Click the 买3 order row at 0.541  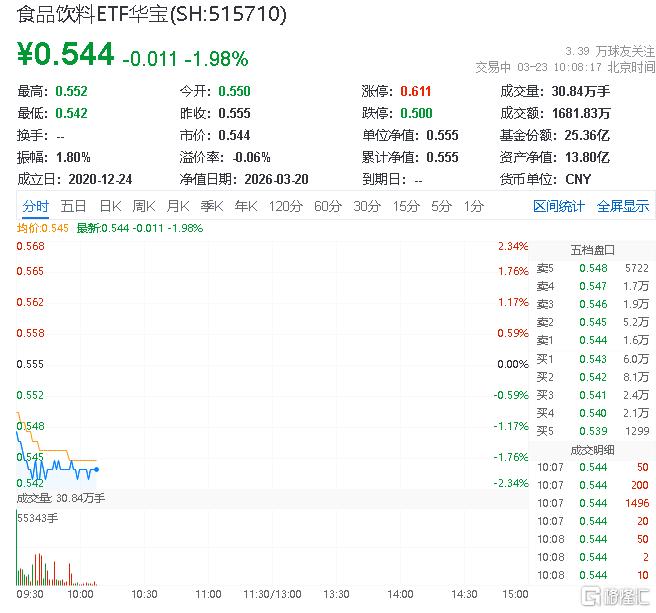point(592,395)
